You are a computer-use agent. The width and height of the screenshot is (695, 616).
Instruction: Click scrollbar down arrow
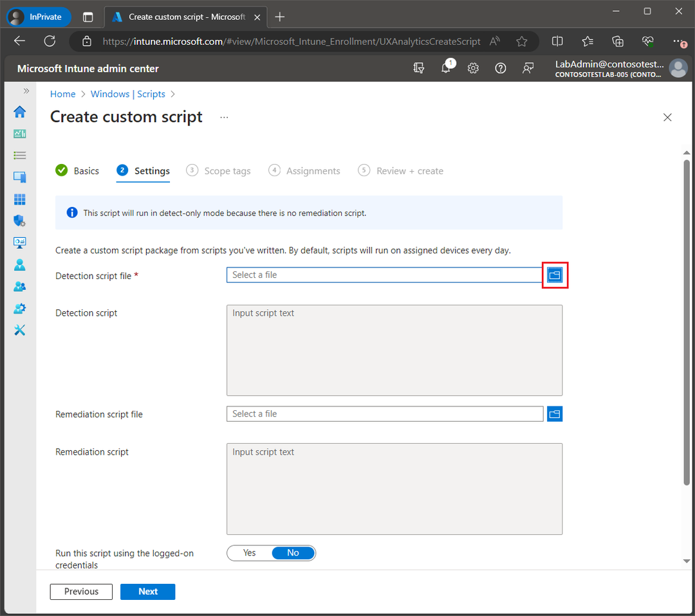tap(687, 561)
